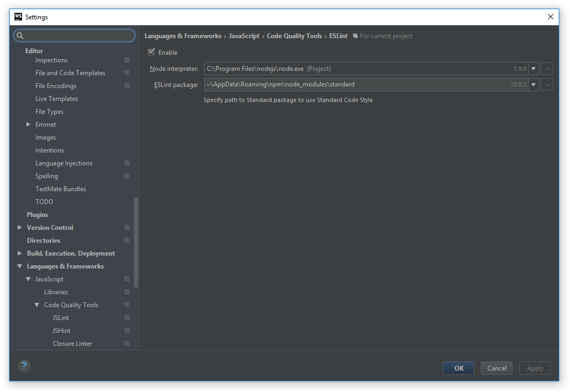Click the project icon beside JSHint
Screen dimensions: 570x392
click(127, 331)
